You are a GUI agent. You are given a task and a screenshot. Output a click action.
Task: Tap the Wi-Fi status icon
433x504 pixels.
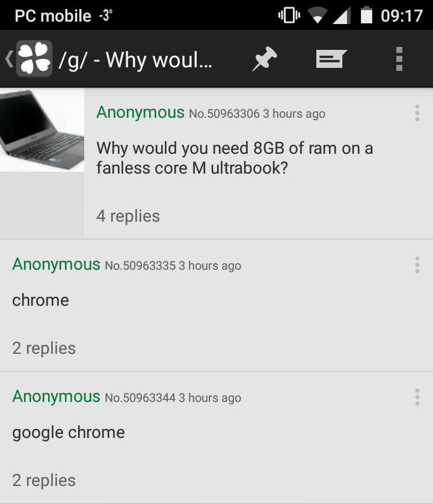pos(317,16)
